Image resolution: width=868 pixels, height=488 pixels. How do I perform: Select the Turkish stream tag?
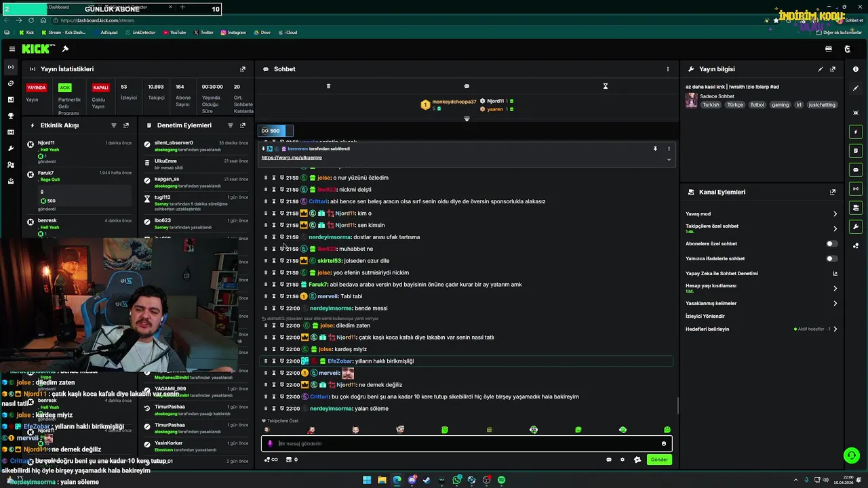(711, 105)
